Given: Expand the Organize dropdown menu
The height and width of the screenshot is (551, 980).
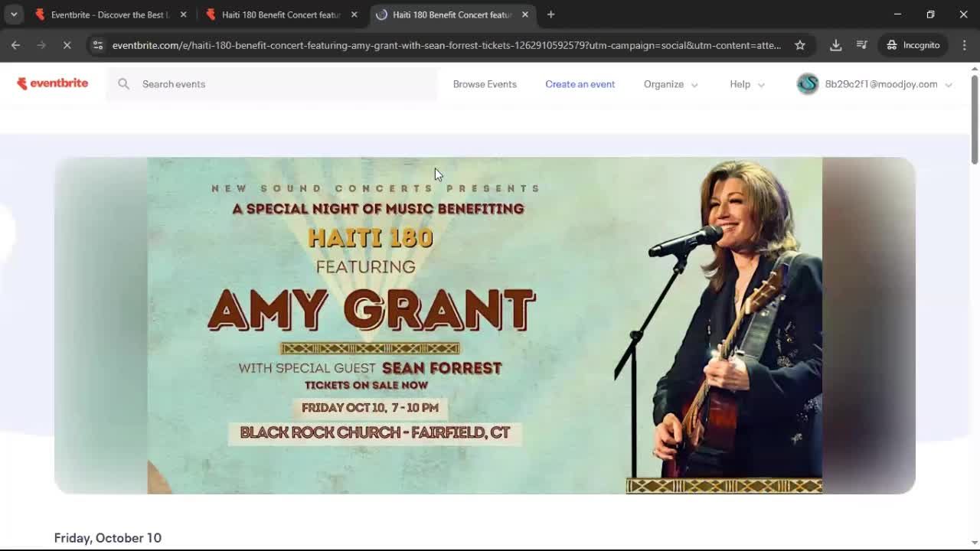Looking at the screenshot, I should coord(671,84).
